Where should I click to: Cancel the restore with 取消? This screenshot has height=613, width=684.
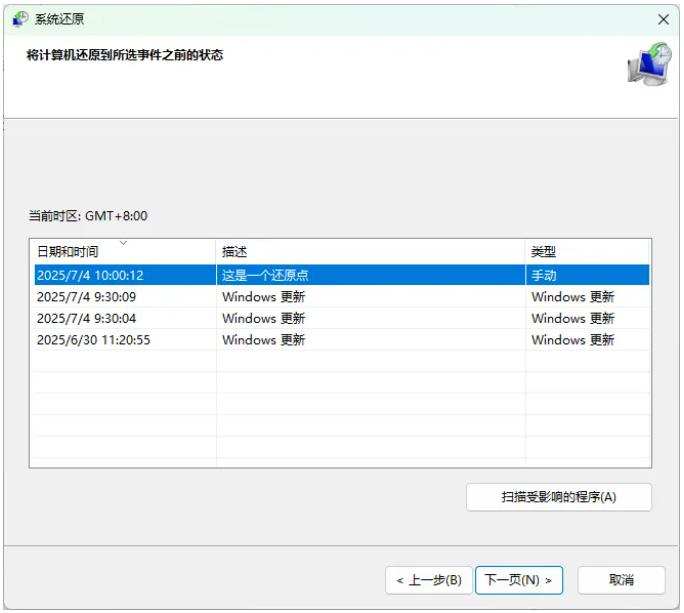click(x=621, y=580)
